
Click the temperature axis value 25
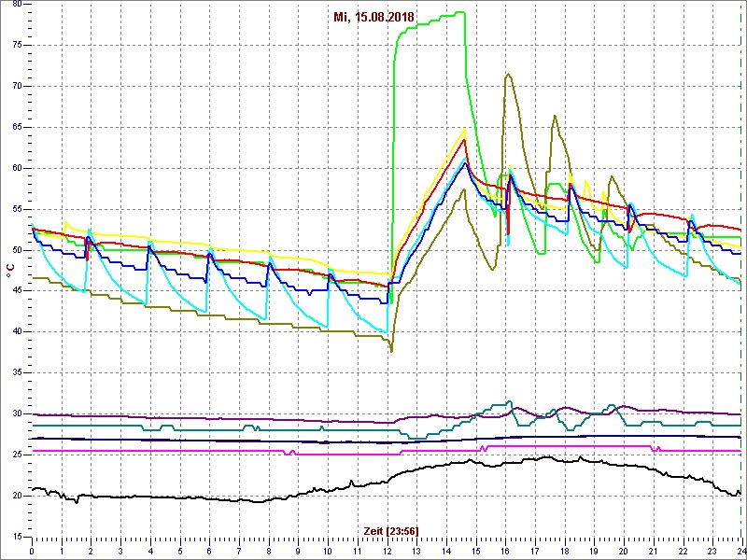coord(17,455)
